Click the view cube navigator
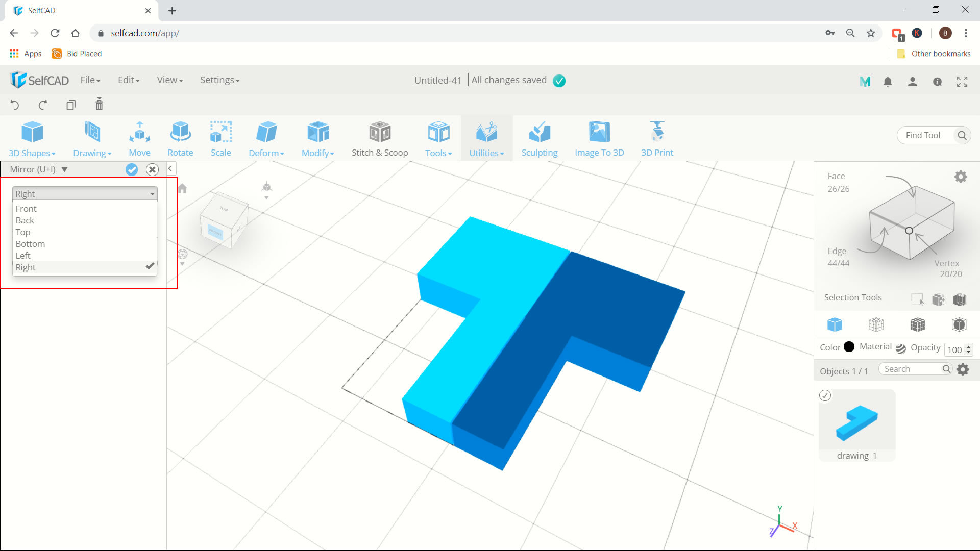 click(x=223, y=220)
